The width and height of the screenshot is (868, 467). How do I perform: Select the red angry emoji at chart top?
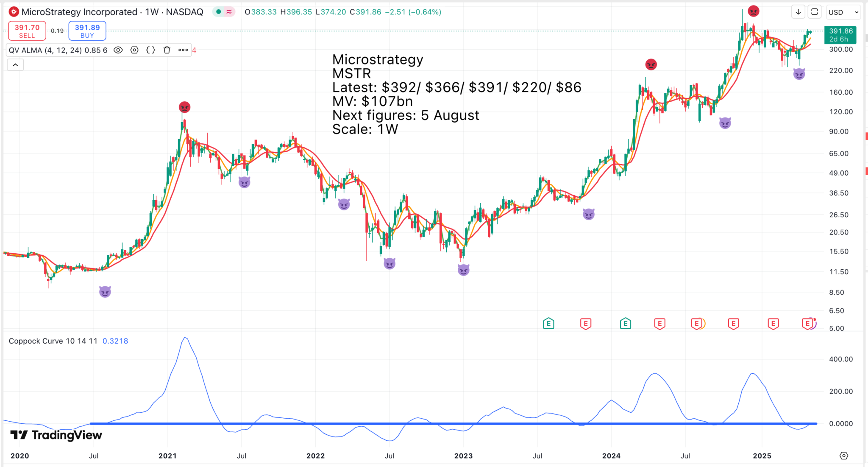753,11
